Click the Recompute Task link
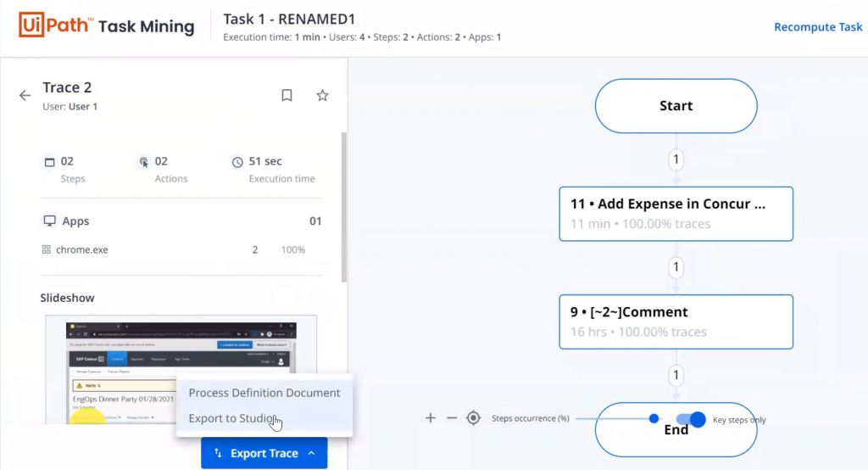 click(818, 26)
